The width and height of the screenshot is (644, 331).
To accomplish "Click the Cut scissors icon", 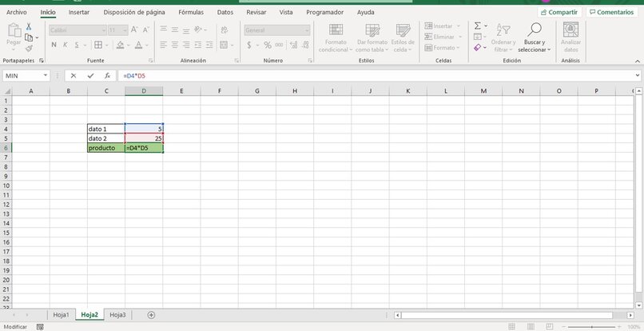I will pos(27,26).
